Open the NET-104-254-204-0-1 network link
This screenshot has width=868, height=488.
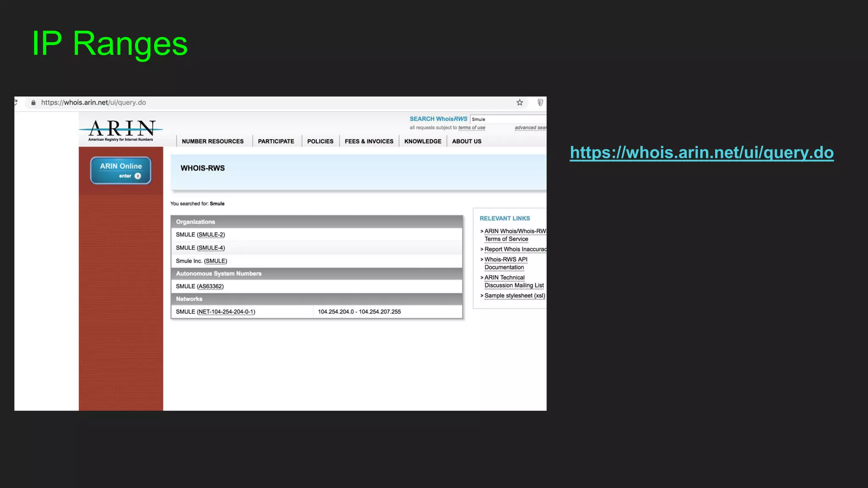226,312
